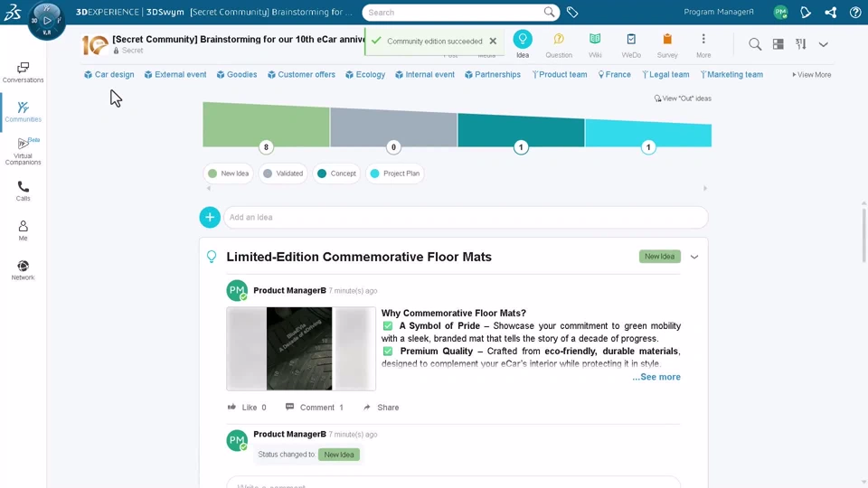Open Comment on the idea
The image size is (868, 488).
click(x=314, y=408)
